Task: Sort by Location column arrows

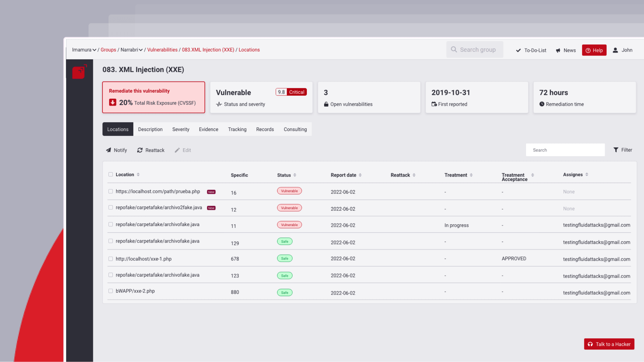Action: click(138, 174)
